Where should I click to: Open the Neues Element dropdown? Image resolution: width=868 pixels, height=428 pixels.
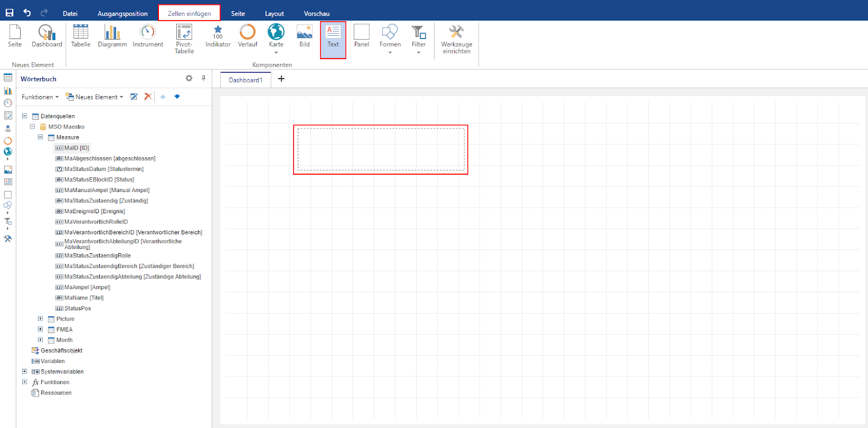click(x=94, y=97)
